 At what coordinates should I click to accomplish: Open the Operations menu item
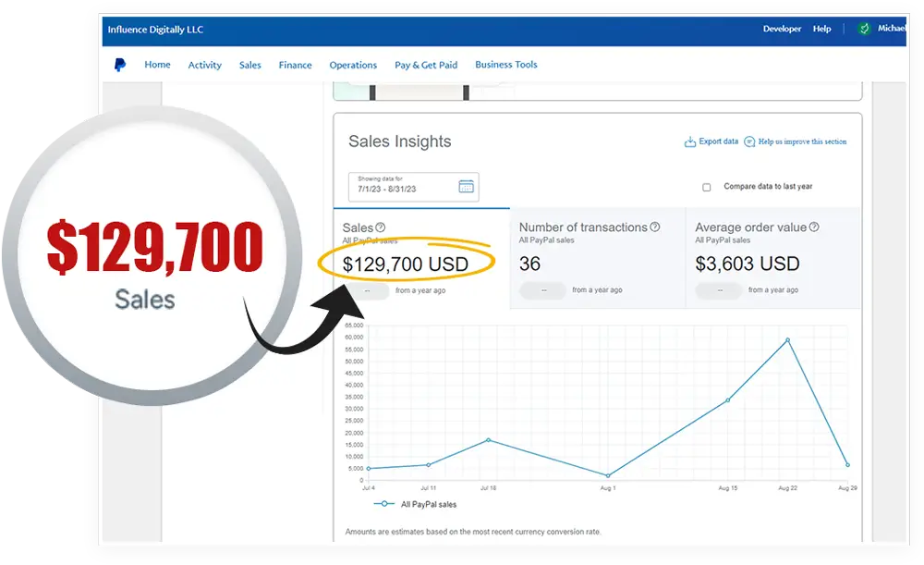[353, 65]
